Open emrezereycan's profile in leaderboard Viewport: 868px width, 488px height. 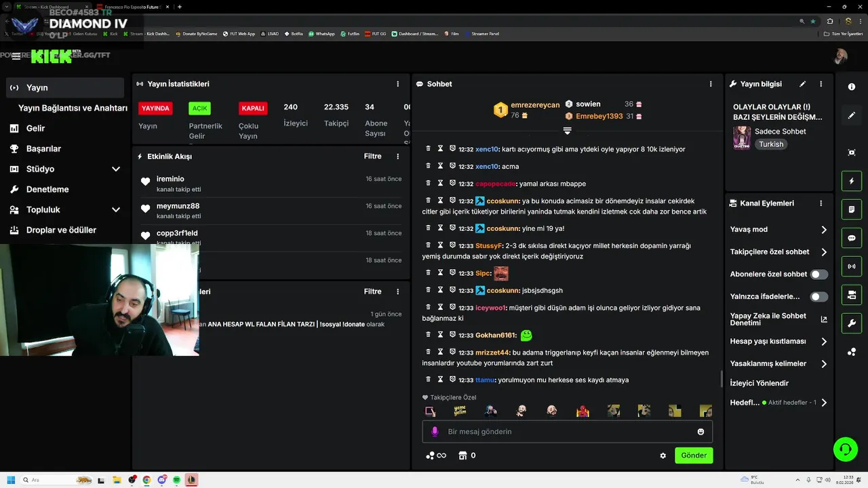pyautogui.click(x=535, y=105)
